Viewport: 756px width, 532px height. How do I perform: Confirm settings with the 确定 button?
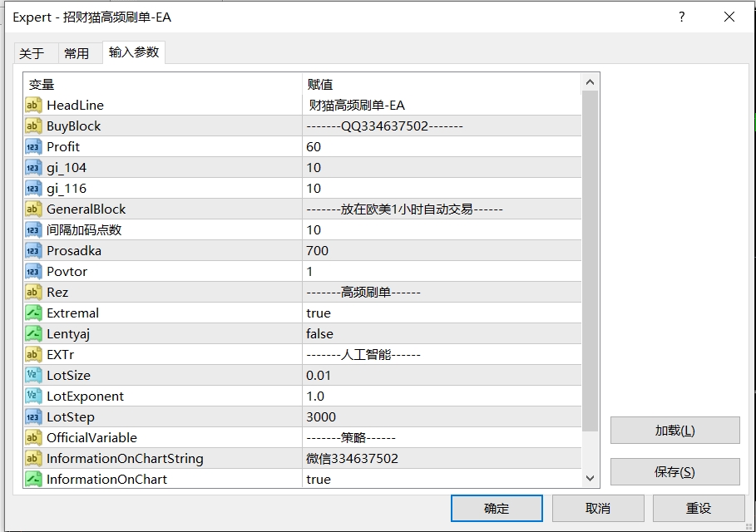pyautogui.click(x=497, y=508)
